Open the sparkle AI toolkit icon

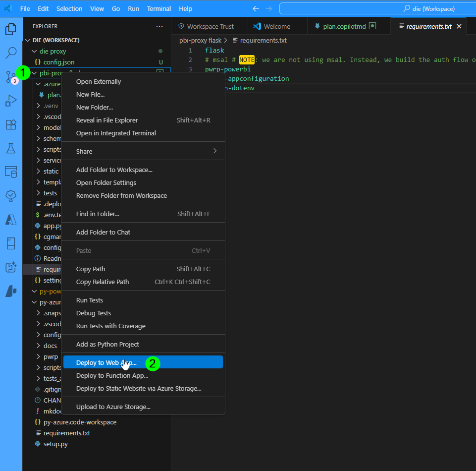(x=11, y=267)
